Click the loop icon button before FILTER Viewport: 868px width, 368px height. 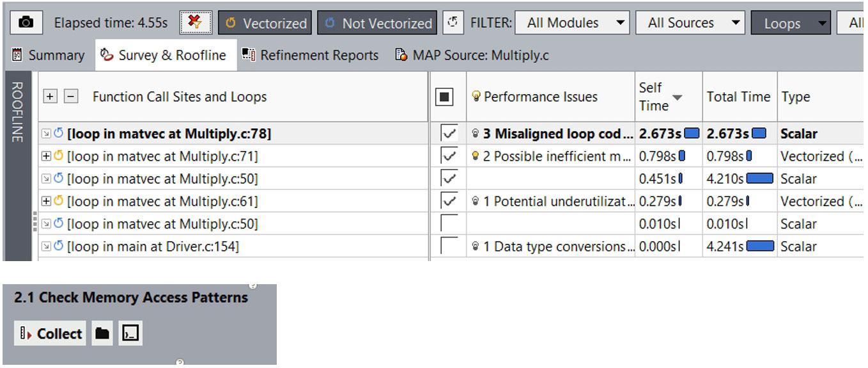(453, 23)
